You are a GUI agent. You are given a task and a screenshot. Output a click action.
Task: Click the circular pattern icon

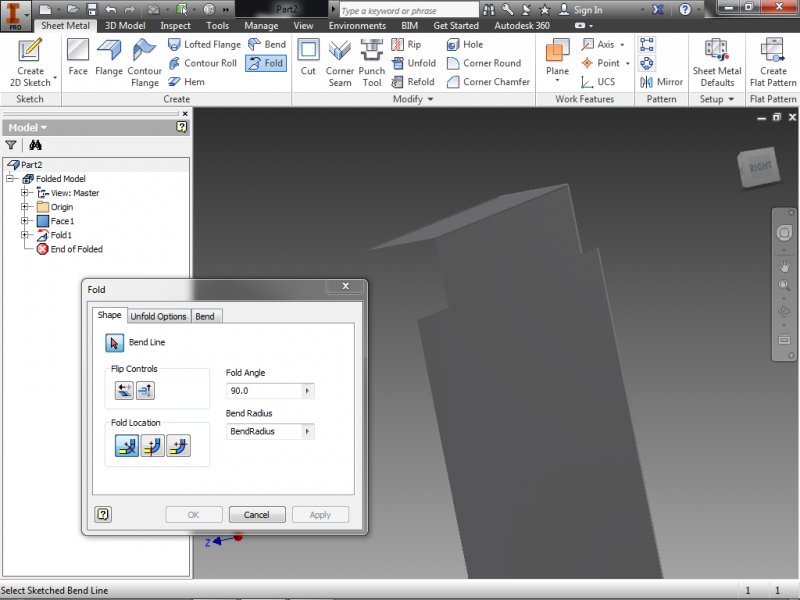tap(647, 63)
